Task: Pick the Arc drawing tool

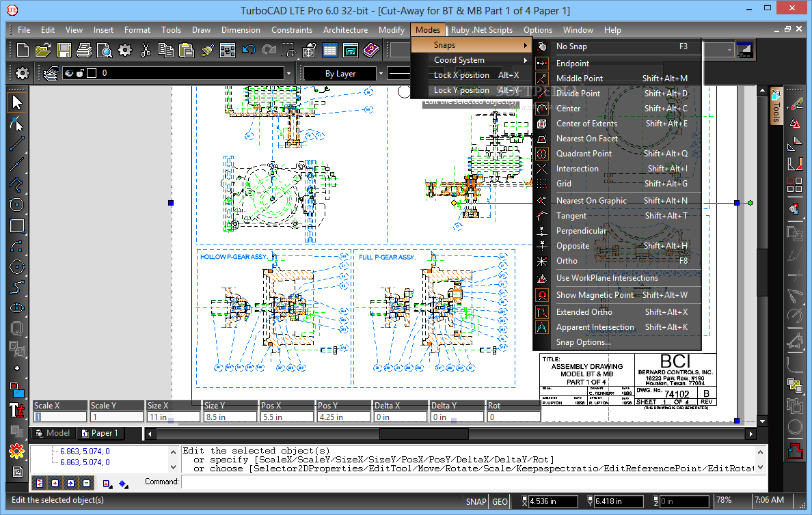Action: click(16, 247)
